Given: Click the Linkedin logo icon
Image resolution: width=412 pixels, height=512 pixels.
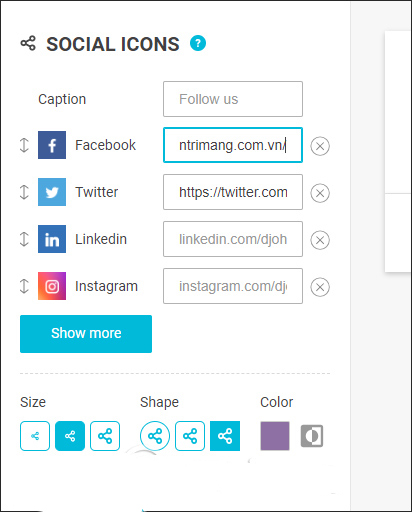Looking at the screenshot, I should (52, 239).
